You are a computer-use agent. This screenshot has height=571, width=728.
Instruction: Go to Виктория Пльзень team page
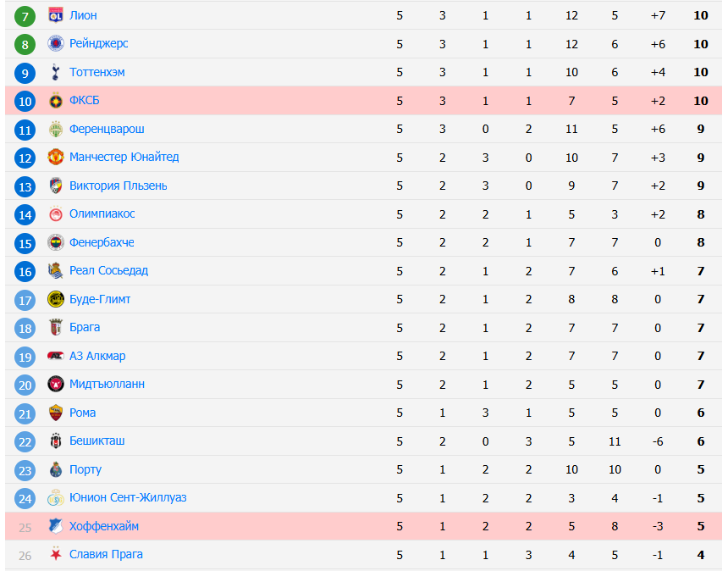point(119,186)
